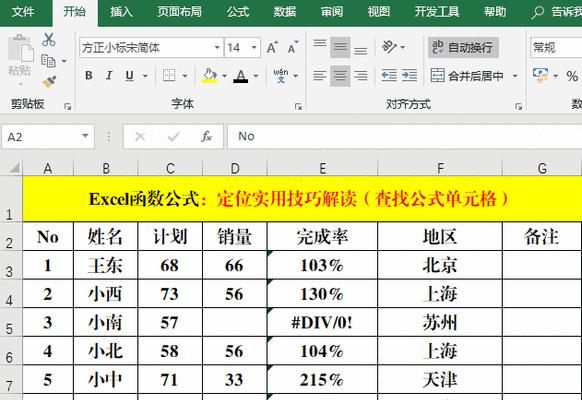Expand borders dropdown arrow
This screenshot has height=400, width=582.
[185, 76]
